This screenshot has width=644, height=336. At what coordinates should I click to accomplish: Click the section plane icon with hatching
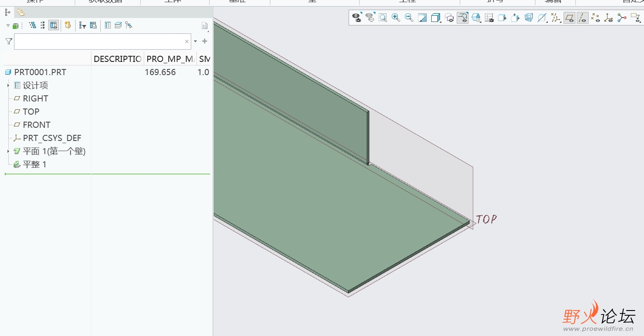pos(542,18)
